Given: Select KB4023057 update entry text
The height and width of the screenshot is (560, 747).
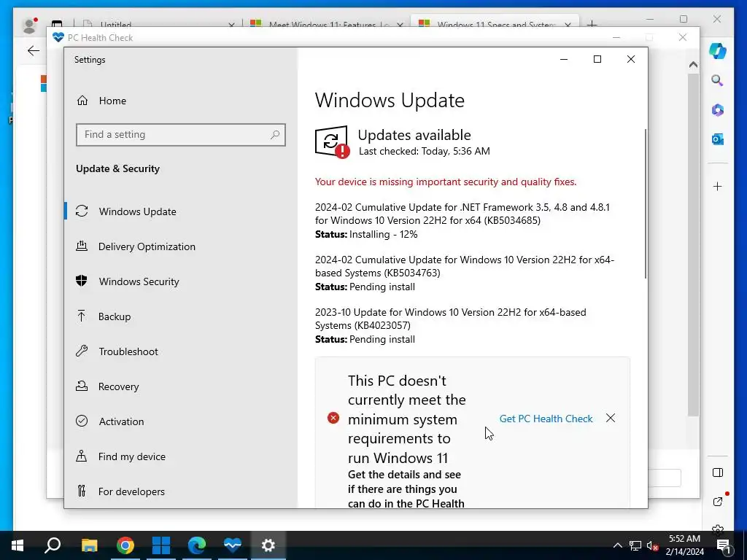Looking at the screenshot, I should click(x=450, y=319).
